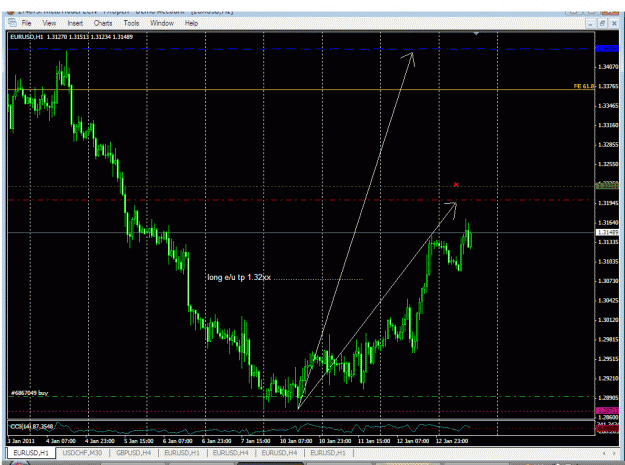Click the EURUSD,H1 OHLC header text
The width and height of the screenshot is (625, 465).
tap(71, 37)
